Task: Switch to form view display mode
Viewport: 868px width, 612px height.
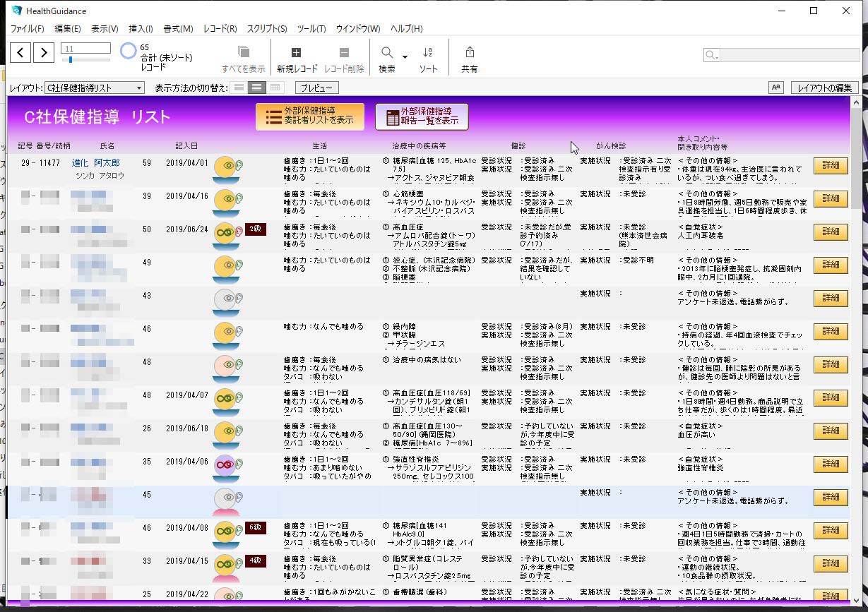Action: coord(239,88)
